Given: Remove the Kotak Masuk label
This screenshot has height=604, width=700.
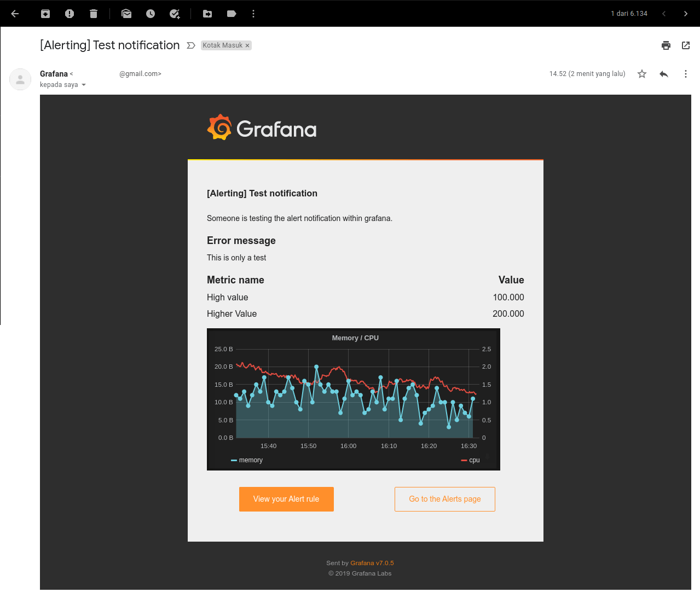Looking at the screenshot, I should [247, 45].
